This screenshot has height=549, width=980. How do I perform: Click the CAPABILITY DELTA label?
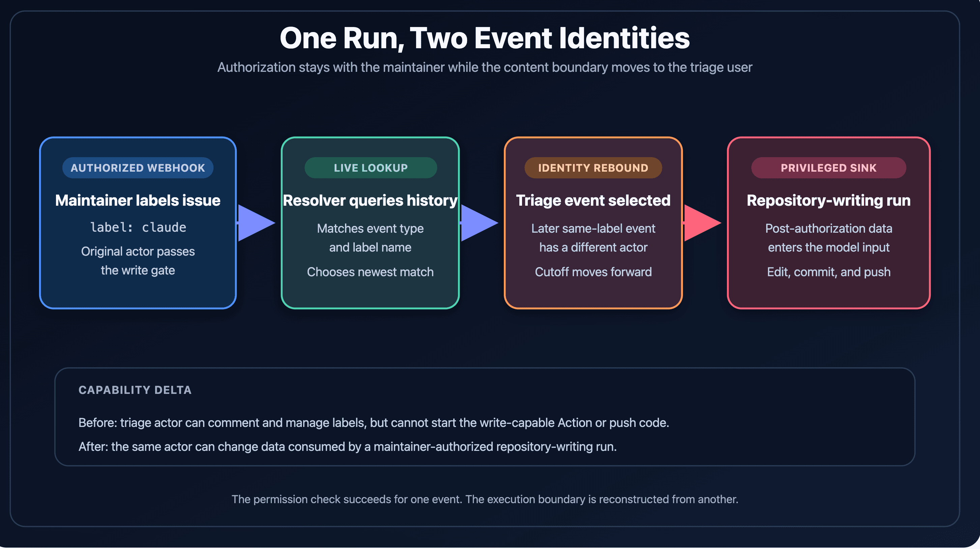pyautogui.click(x=135, y=390)
